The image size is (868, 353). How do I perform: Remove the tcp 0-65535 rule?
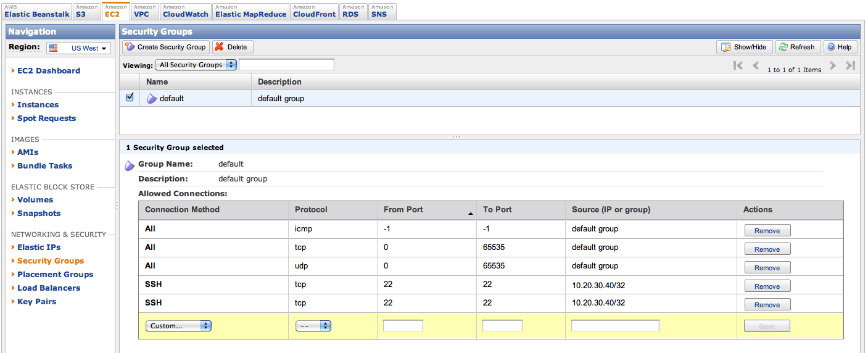[x=767, y=249]
